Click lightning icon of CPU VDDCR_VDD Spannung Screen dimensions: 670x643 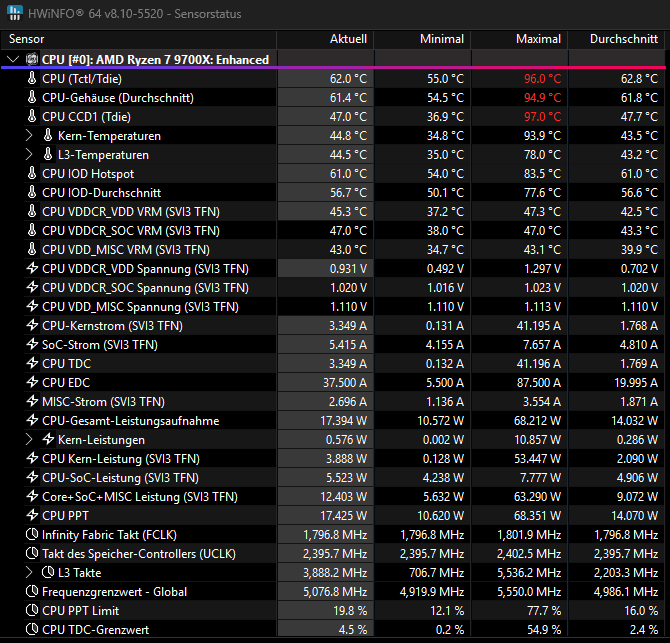point(32,268)
